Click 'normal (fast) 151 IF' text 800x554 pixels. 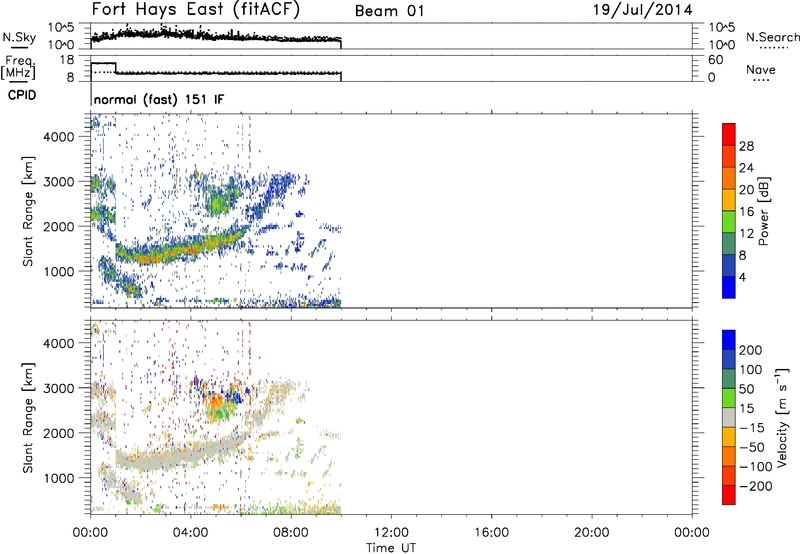[159, 99]
